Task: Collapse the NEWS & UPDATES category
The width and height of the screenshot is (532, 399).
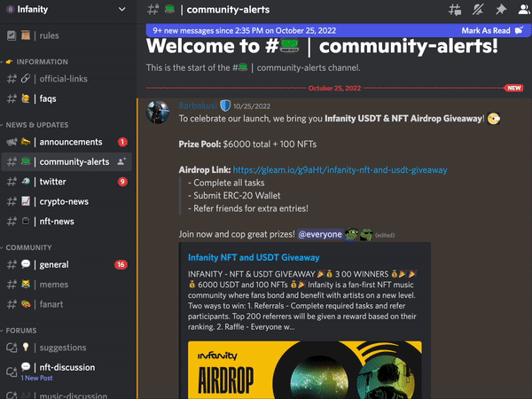Action: [36, 125]
